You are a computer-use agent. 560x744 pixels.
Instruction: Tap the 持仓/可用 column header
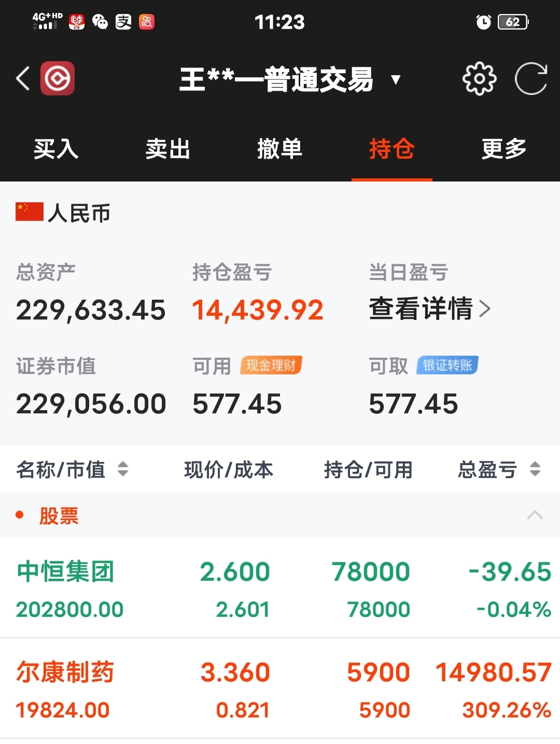[x=368, y=470]
